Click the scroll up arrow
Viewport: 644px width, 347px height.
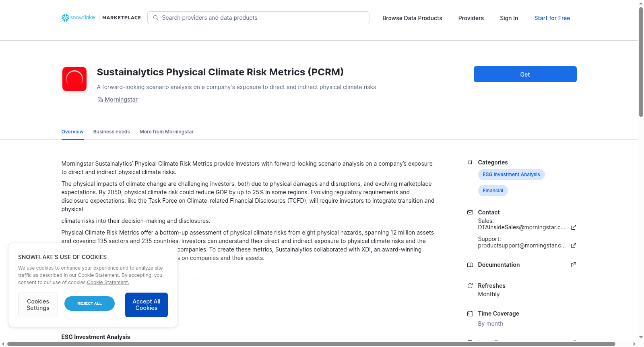click(641, 3)
